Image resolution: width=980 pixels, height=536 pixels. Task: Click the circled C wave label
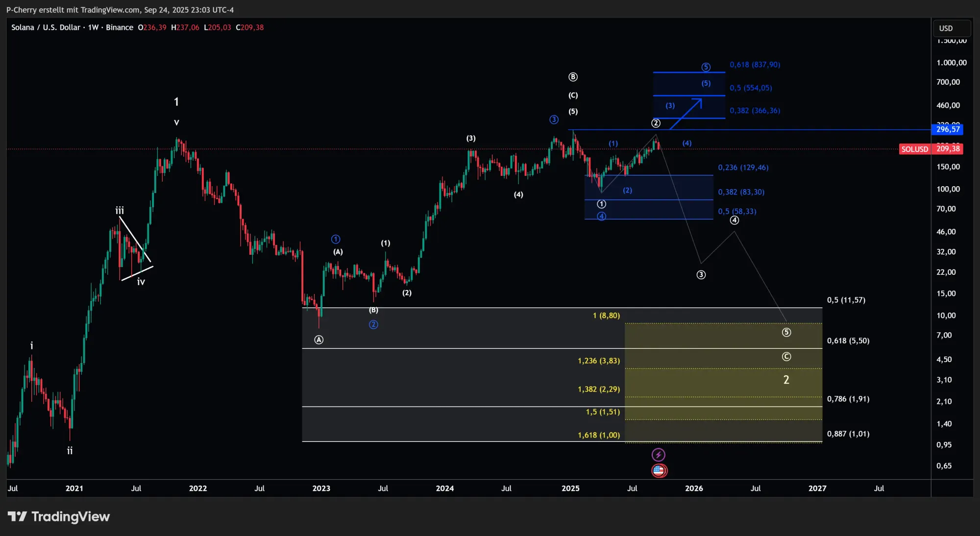786,357
